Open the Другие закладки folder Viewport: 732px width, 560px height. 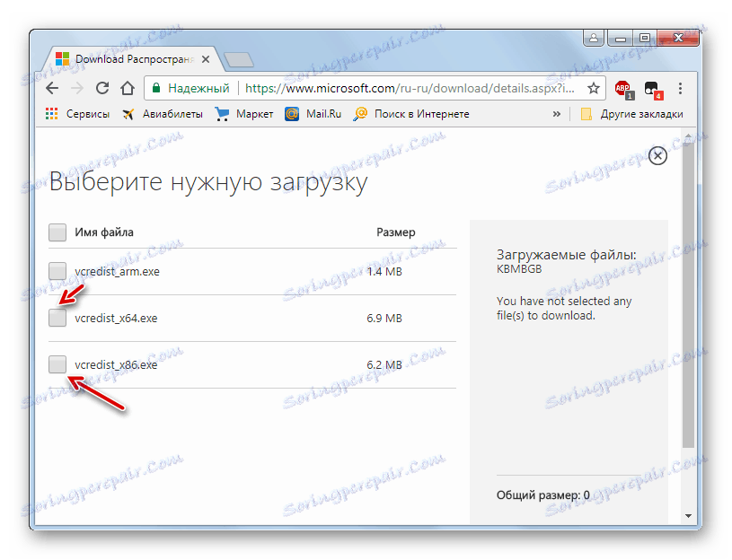(632, 114)
